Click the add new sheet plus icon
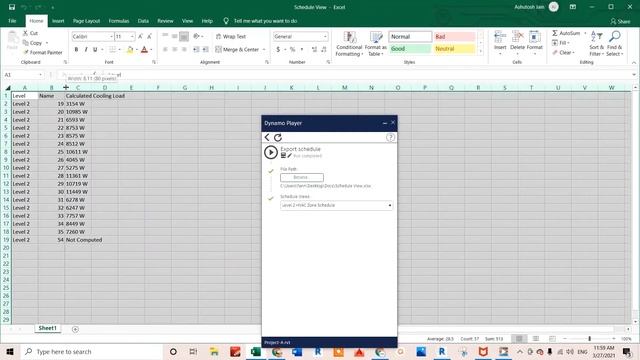This screenshot has height=360, width=640. click(x=75, y=329)
